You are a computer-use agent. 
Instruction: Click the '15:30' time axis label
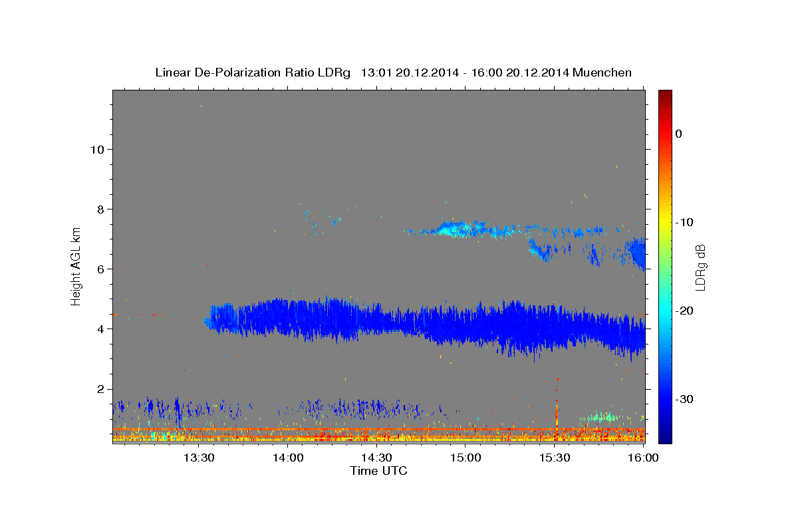[x=554, y=458]
